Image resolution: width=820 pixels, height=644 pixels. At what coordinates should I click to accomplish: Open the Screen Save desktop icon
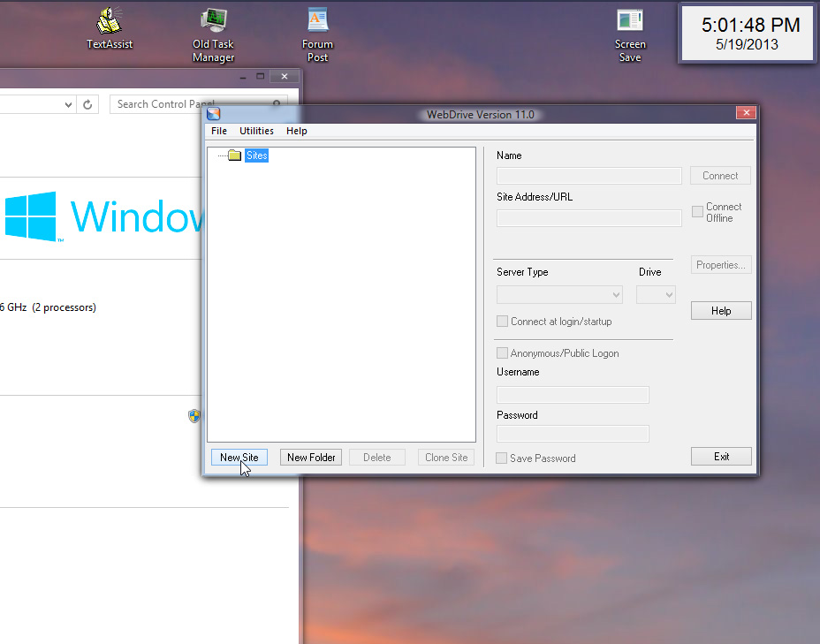tap(630, 35)
